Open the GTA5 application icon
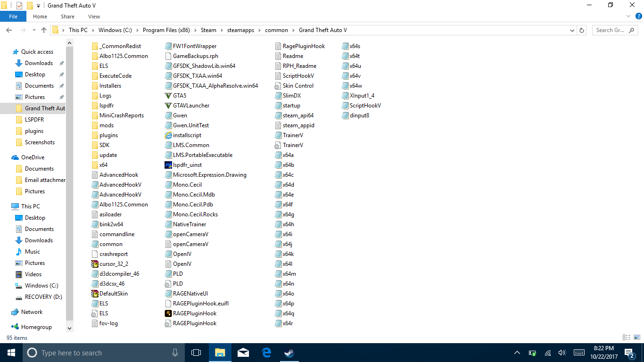 click(168, 96)
